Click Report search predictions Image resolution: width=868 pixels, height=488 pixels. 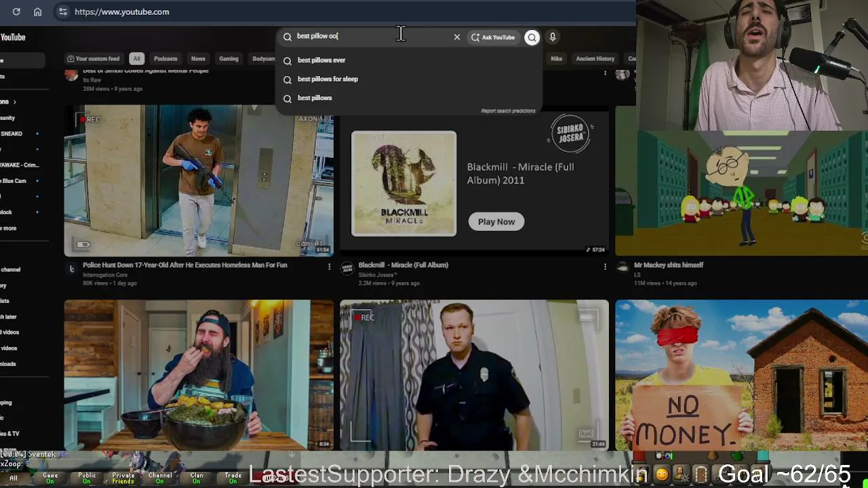(508, 110)
